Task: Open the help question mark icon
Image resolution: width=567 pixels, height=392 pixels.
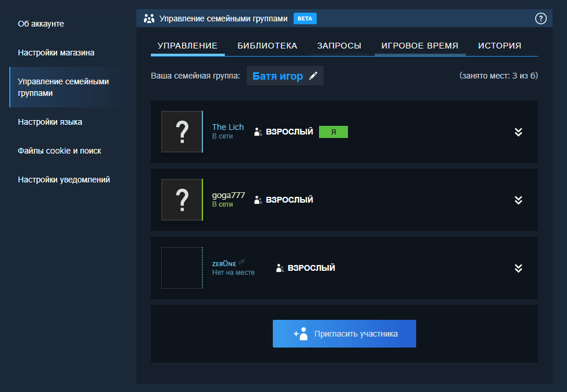Action: click(541, 18)
